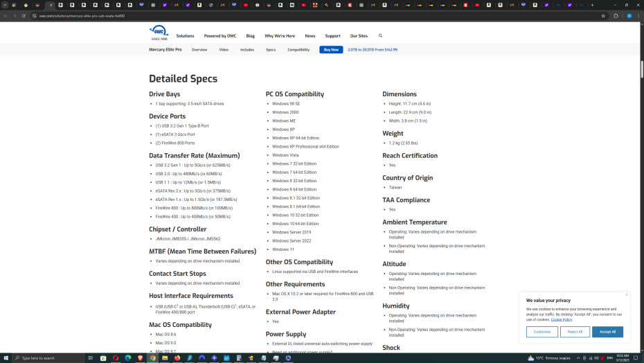The width and height of the screenshot is (644, 363).
Task: Click the OWC logo in header
Action: tap(159, 32)
